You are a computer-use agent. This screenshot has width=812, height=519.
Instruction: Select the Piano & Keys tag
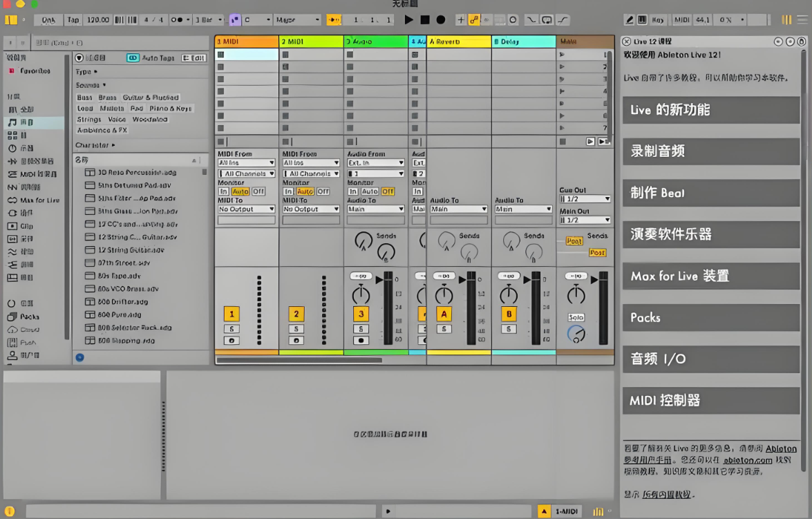170,108
